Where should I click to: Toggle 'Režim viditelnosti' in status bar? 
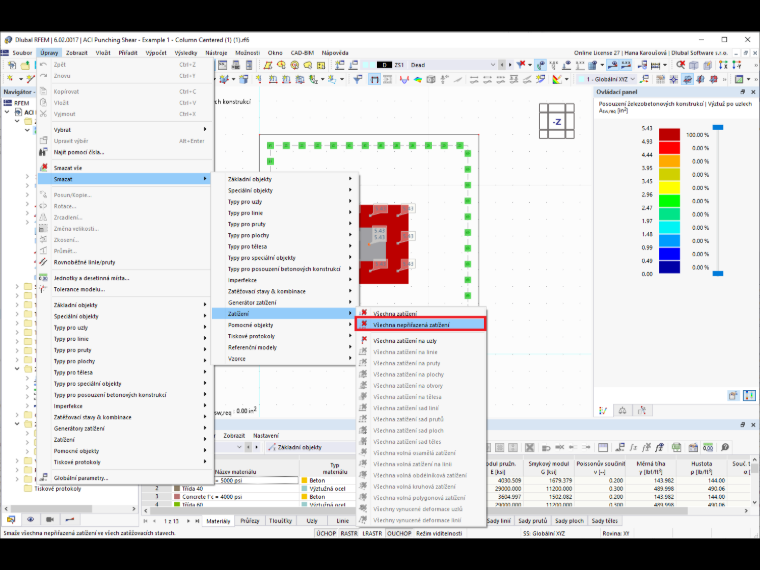[439, 533]
